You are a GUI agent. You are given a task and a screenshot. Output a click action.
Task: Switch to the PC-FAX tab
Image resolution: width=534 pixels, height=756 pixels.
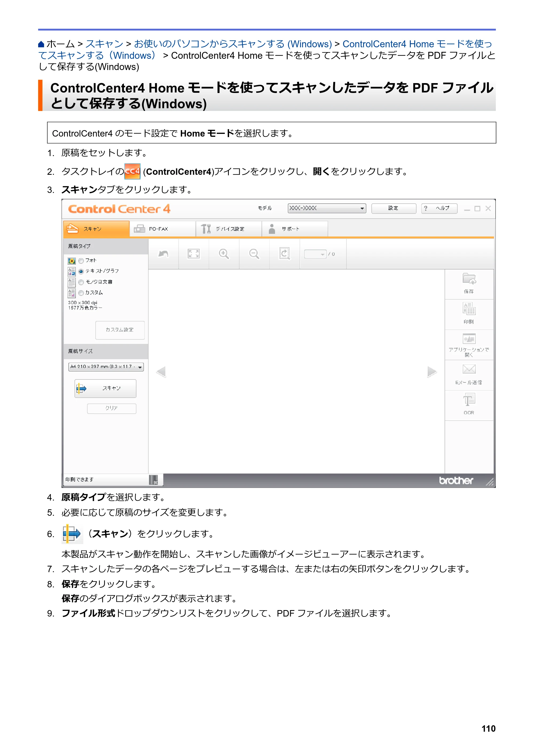click(x=163, y=229)
